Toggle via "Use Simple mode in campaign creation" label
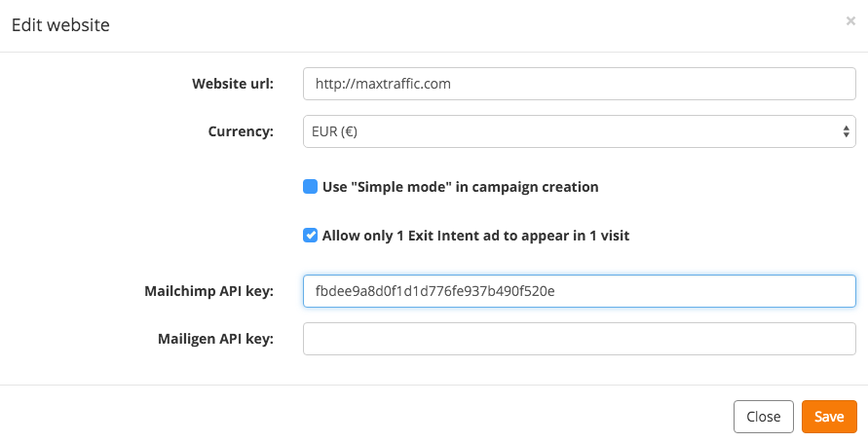The image size is (868, 442). 460,187
